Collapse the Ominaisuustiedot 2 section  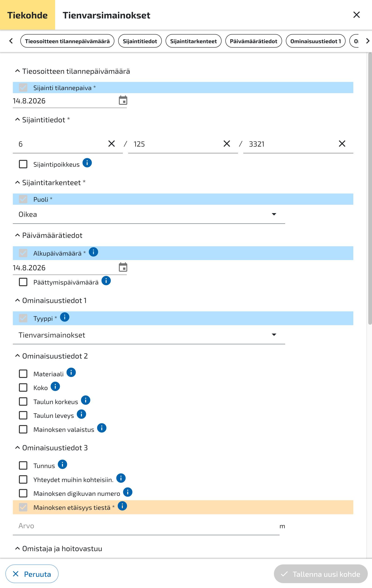coord(17,356)
